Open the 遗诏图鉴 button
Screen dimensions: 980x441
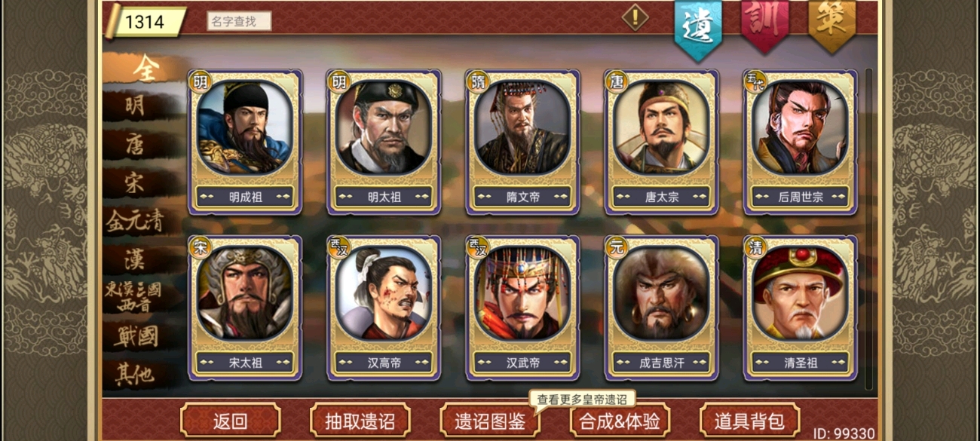click(x=489, y=421)
